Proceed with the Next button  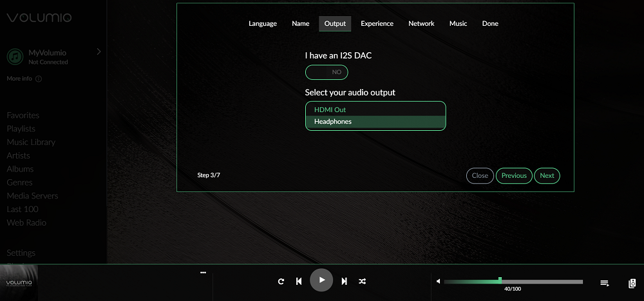pyautogui.click(x=547, y=175)
